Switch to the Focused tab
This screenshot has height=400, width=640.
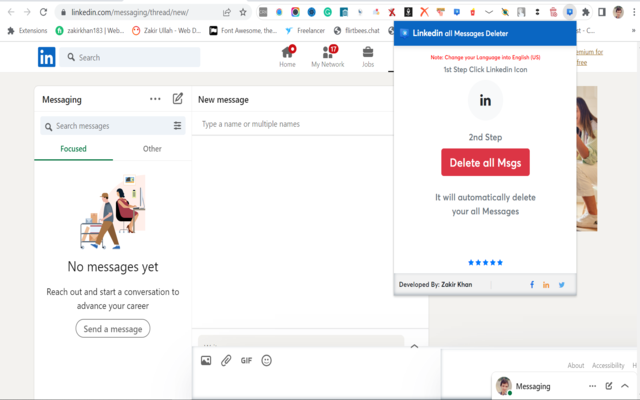coord(73,149)
